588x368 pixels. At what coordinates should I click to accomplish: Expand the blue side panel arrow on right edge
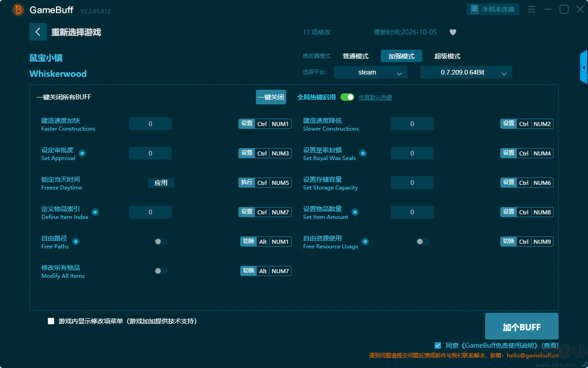point(584,67)
